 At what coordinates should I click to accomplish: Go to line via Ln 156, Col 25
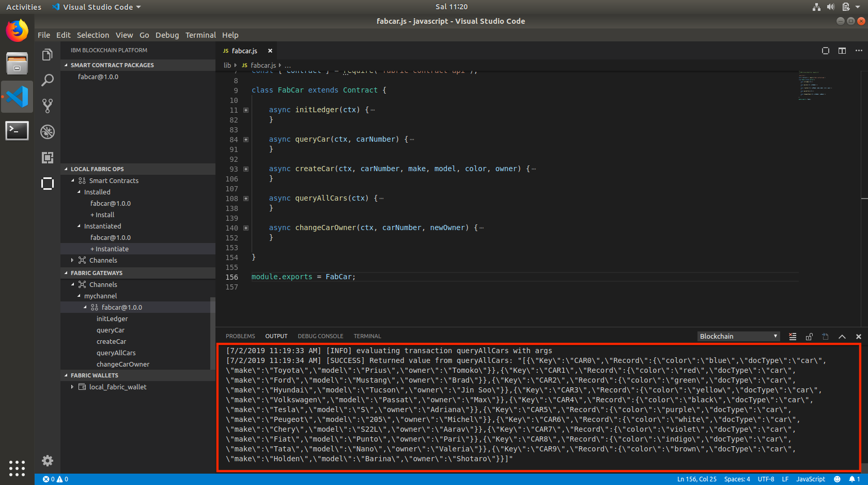click(x=696, y=479)
